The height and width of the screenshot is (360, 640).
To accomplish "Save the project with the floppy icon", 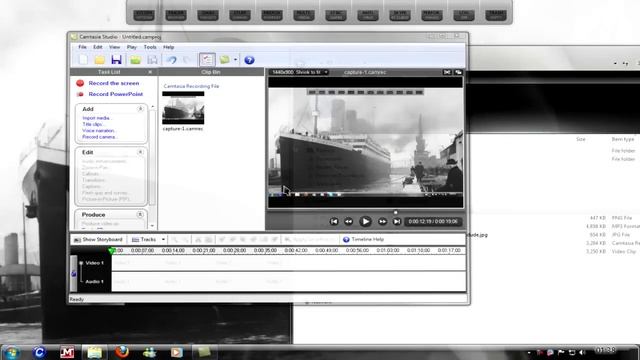I will point(116,60).
